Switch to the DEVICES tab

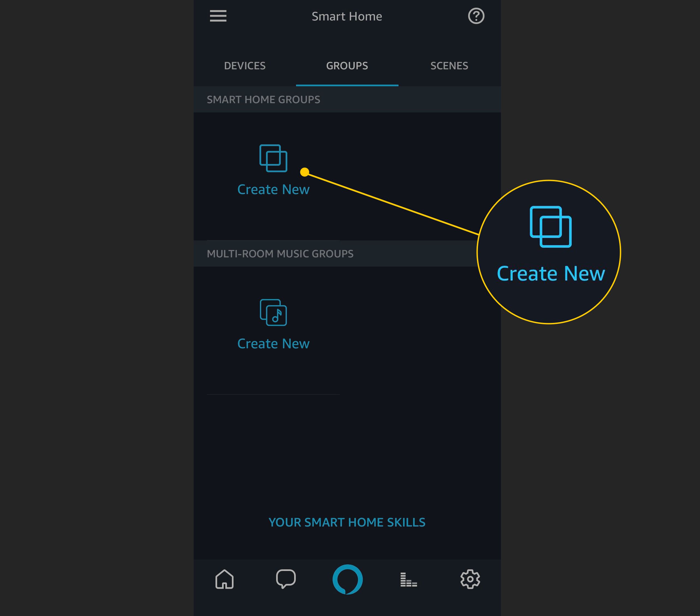pyautogui.click(x=245, y=66)
